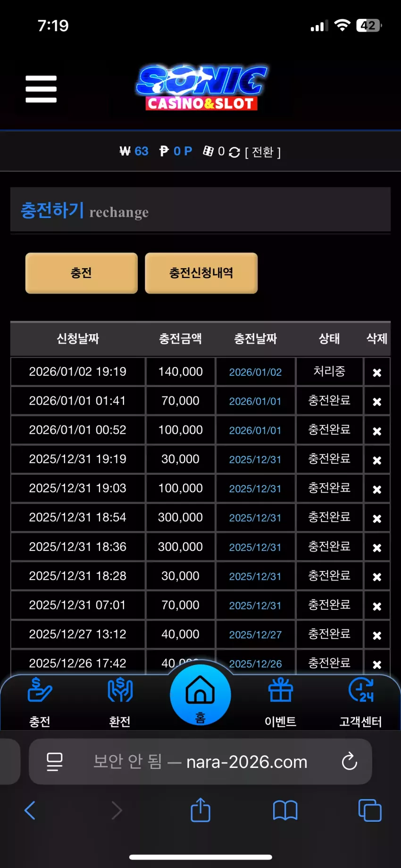Viewport: 401px width, 868px height.
Task: Go to home via the blue 홈 button
Action: pos(200,695)
